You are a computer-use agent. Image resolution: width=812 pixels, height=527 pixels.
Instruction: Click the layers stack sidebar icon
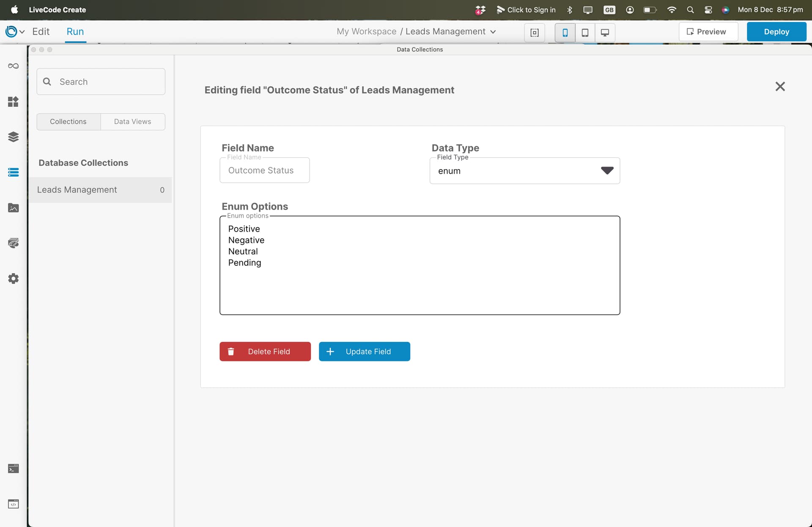13,137
